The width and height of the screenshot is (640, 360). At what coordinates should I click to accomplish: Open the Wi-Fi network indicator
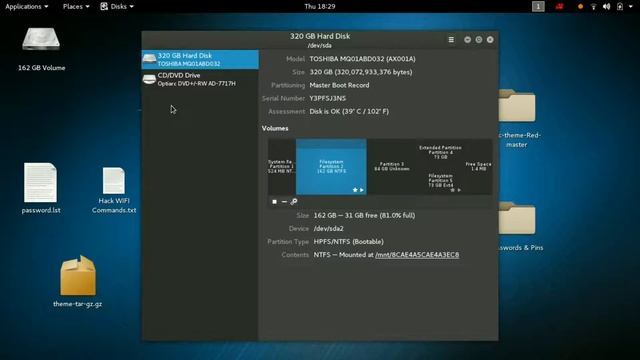point(593,7)
